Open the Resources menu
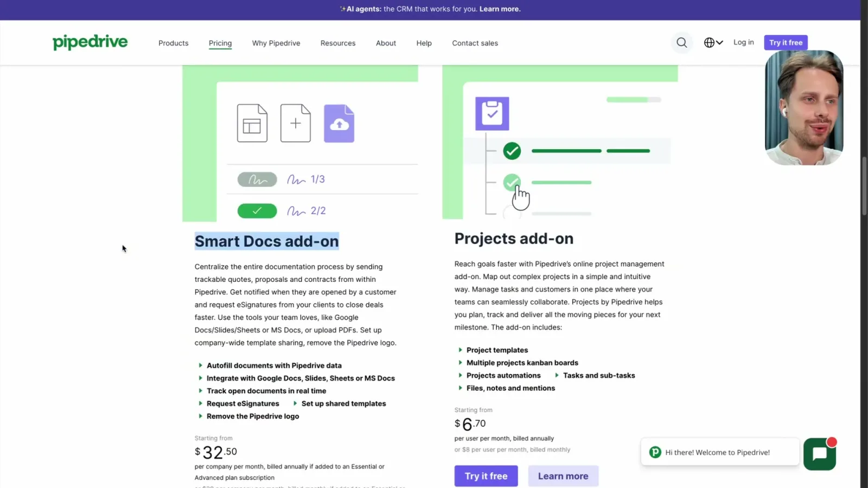Viewport: 868px width, 488px height. 338,43
